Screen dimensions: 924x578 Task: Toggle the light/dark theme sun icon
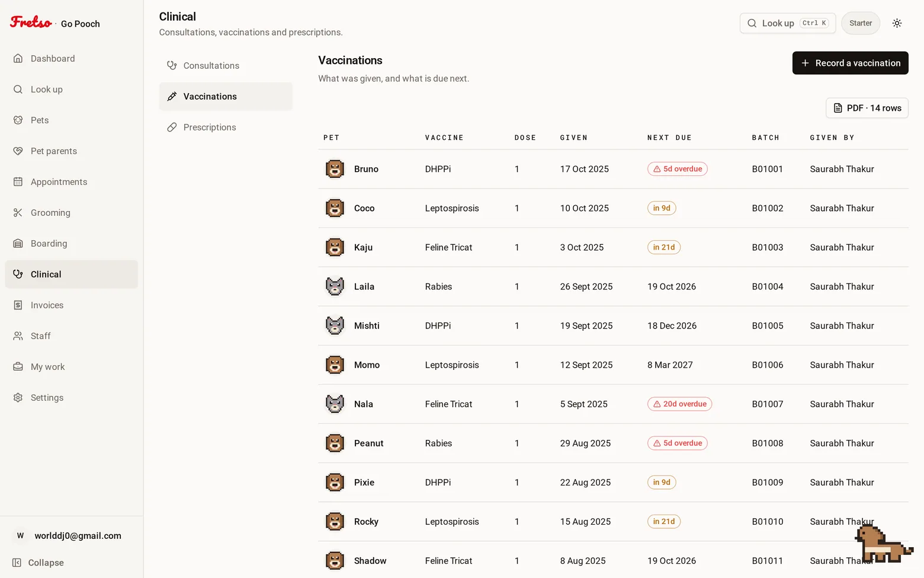897,23
